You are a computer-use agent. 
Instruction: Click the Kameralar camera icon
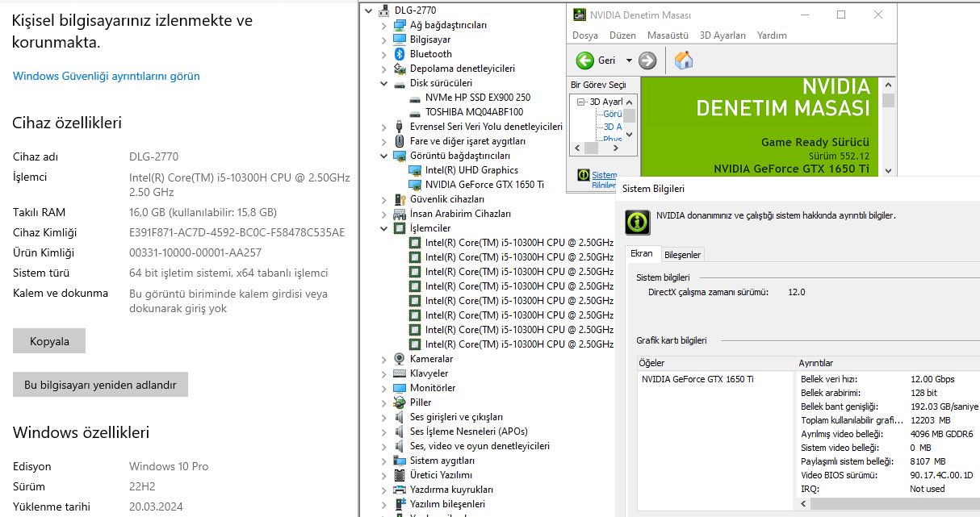tap(399, 359)
